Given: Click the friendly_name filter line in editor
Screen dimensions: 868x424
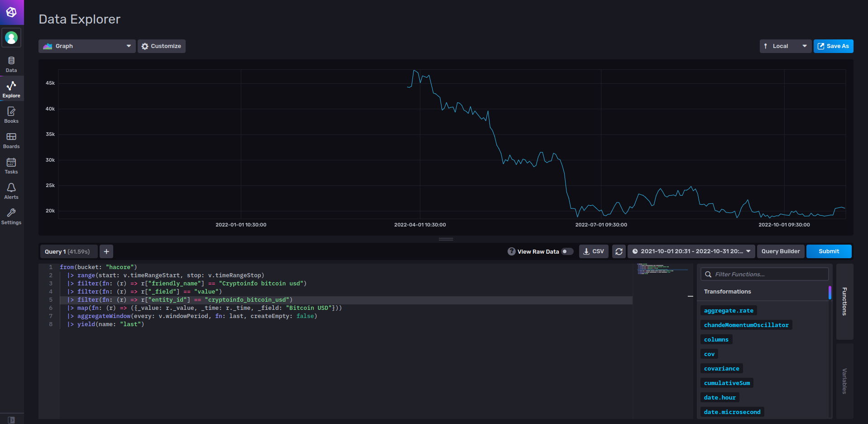Looking at the screenshot, I should [x=187, y=284].
